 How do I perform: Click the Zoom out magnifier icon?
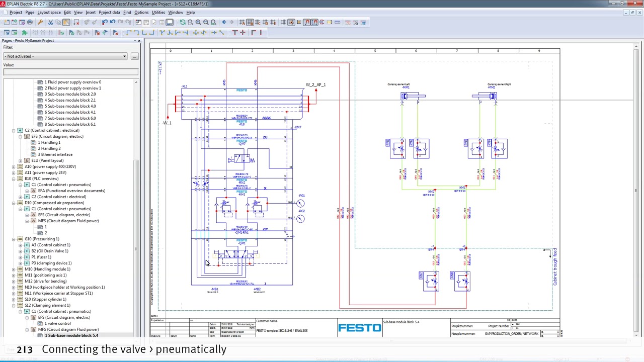point(206,22)
